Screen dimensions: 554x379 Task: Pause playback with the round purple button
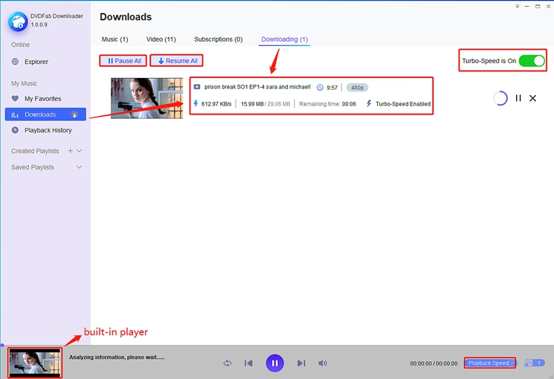[275, 363]
